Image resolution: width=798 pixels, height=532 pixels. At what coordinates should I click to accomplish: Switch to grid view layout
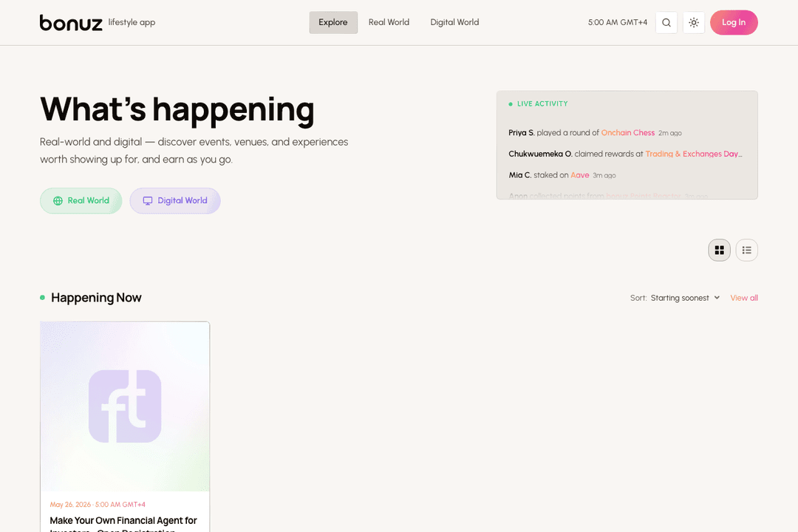pos(719,250)
